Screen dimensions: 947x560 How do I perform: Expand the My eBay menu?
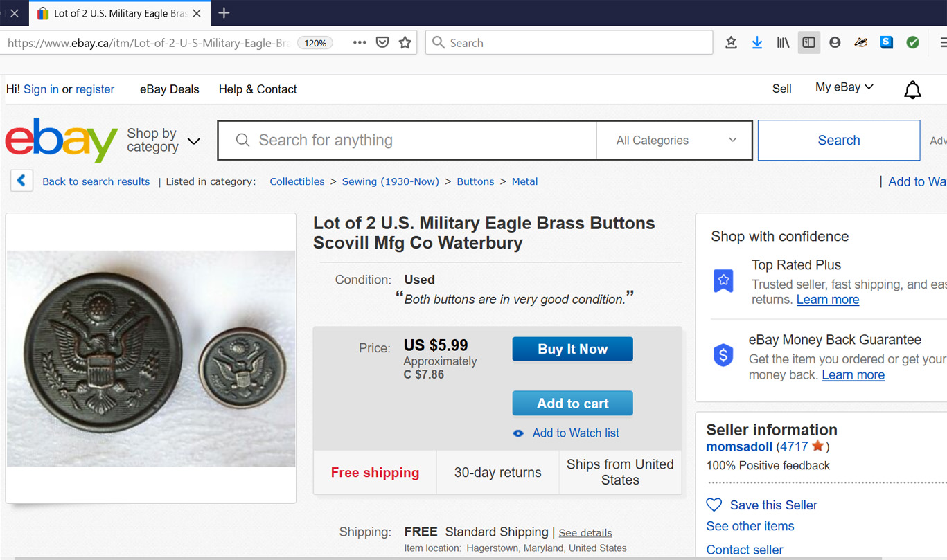844,87
